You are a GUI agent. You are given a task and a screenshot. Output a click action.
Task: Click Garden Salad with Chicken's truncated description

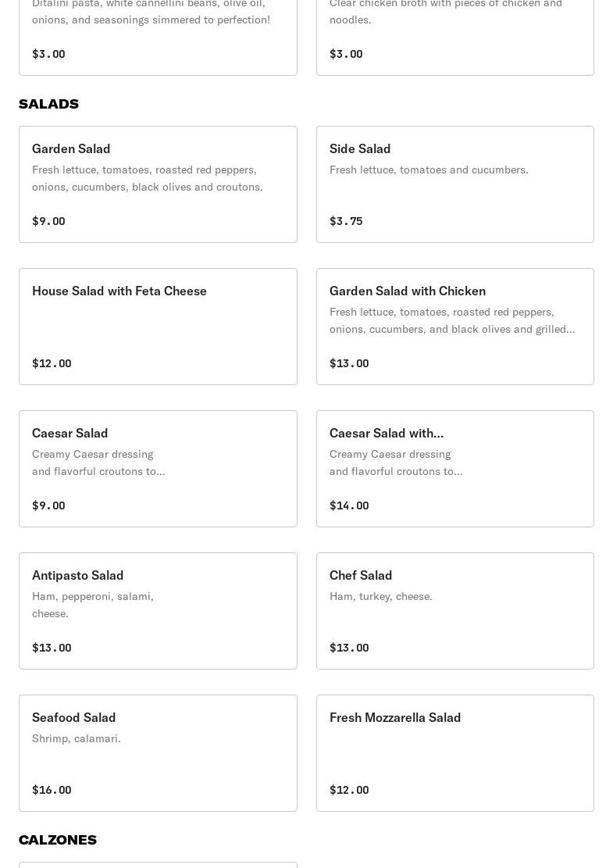[x=452, y=320]
